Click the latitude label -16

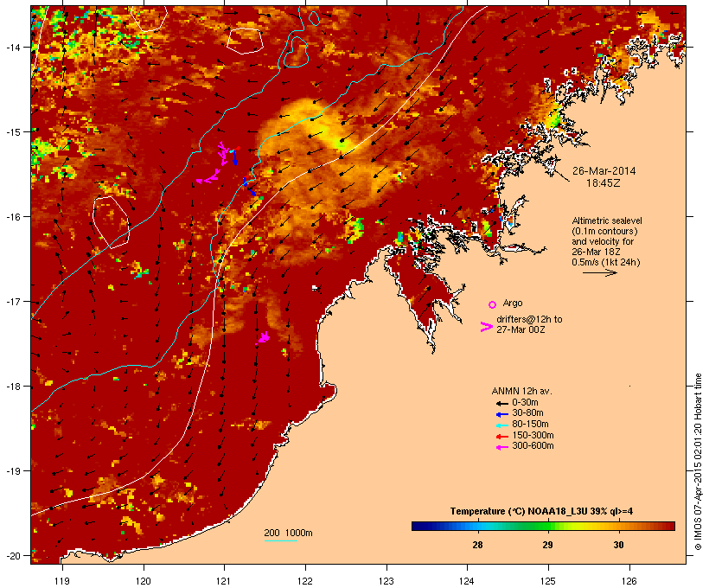[13, 217]
